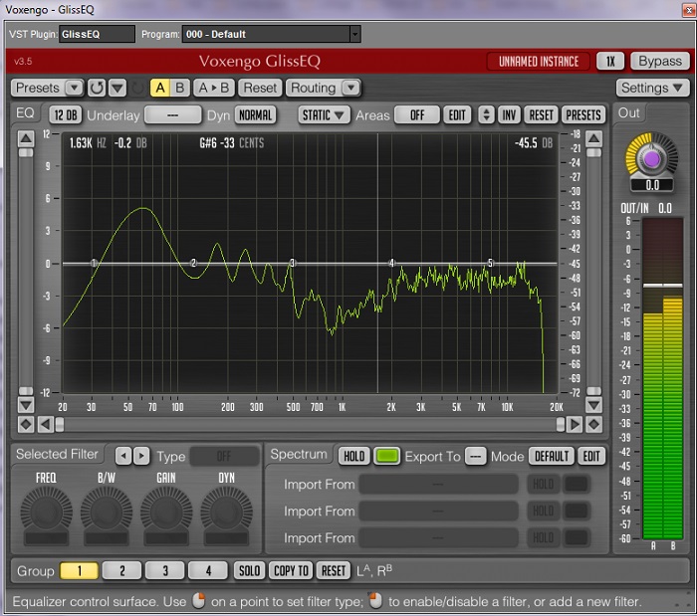Toggle the Bypass button

click(660, 61)
